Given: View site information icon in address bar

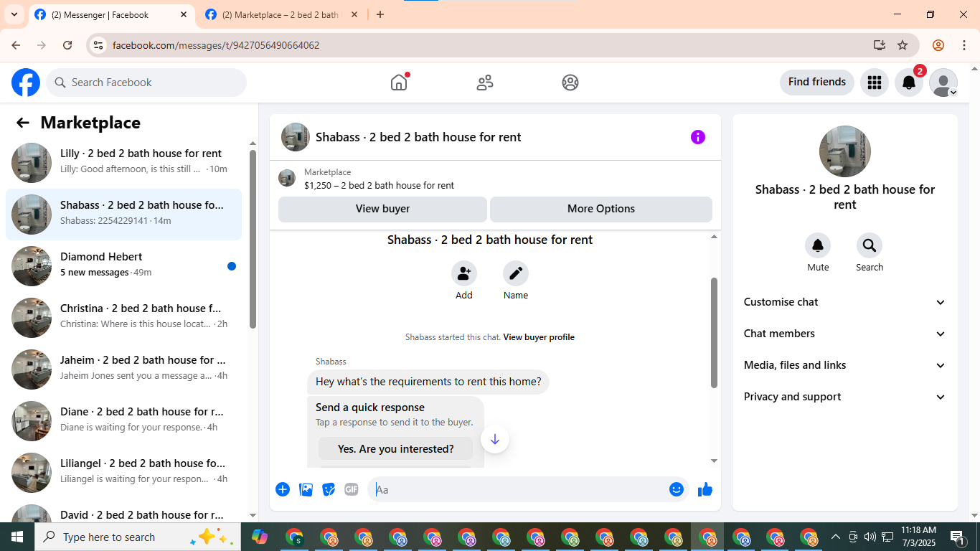Looking at the screenshot, I should click(x=99, y=45).
